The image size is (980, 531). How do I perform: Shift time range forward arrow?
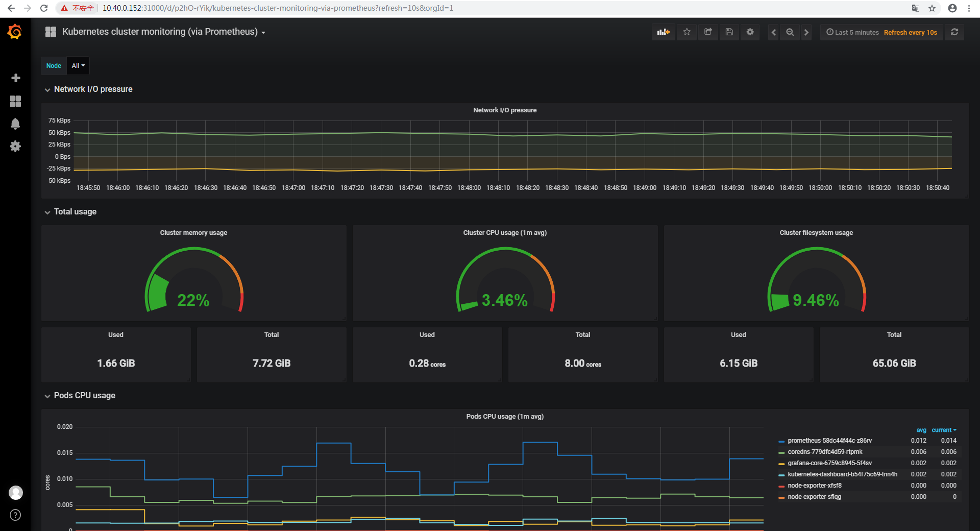tap(806, 32)
